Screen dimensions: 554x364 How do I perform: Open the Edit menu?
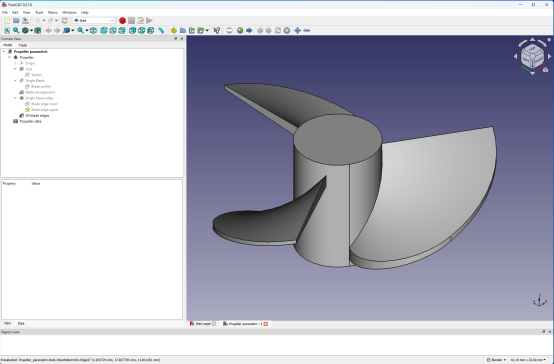[x=15, y=12]
